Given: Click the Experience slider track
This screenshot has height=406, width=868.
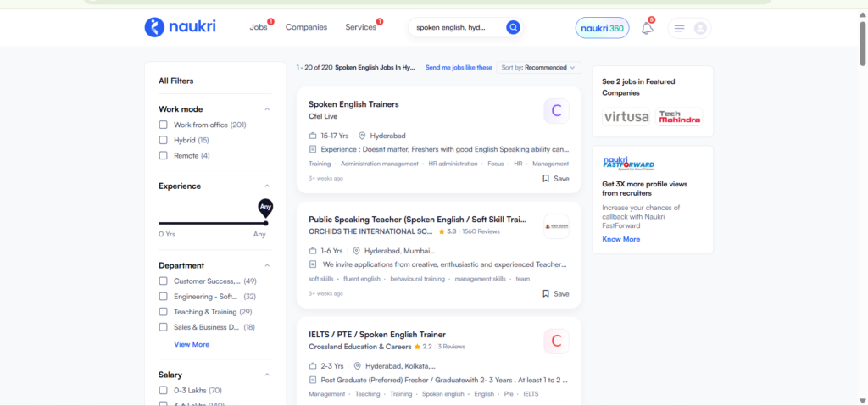Looking at the screenshot, I should [212, 223].
